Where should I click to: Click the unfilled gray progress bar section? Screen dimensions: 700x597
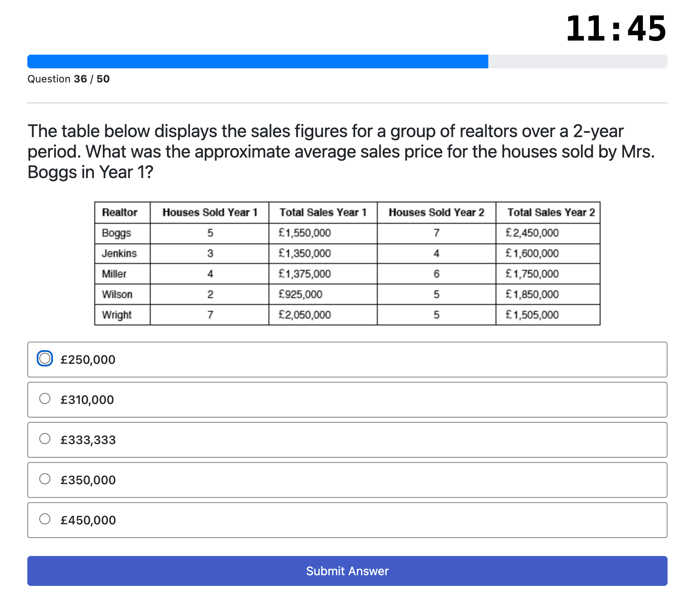(x=577, y=61)
